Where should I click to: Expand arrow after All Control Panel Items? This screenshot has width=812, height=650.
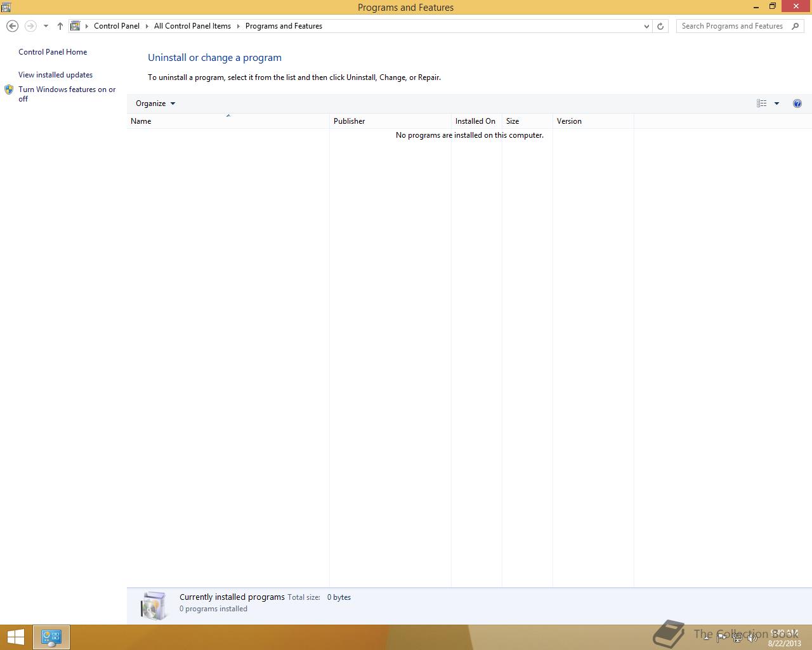coord(239,26)
